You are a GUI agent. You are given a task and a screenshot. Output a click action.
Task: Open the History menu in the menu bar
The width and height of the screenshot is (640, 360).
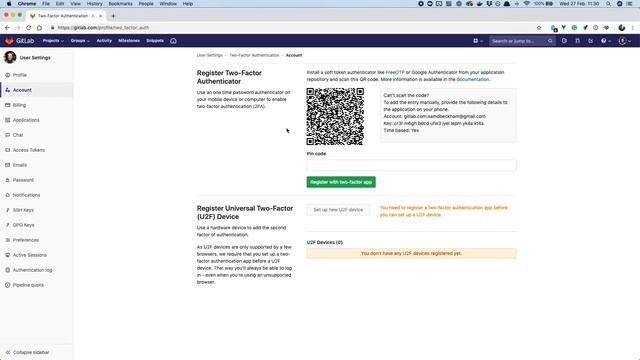[x=94, y=4]
